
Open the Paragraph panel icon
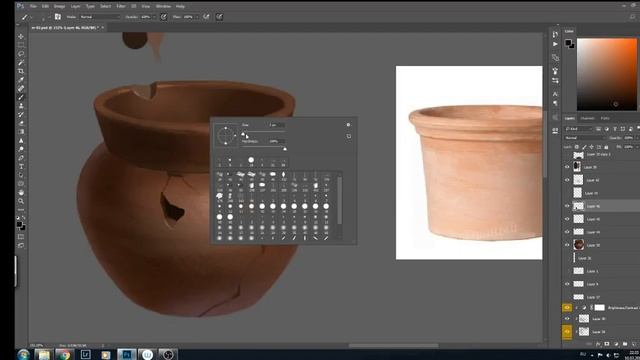point(555,103)
